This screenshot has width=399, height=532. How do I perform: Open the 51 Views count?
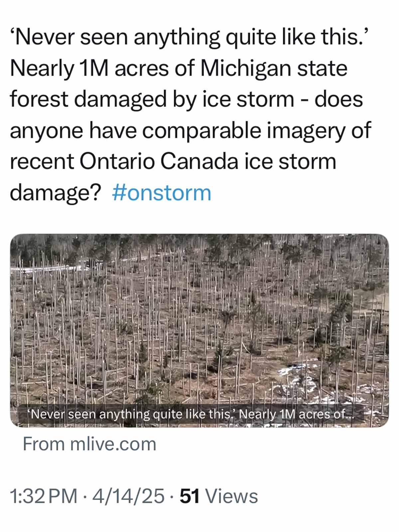(x=218, y=496)
